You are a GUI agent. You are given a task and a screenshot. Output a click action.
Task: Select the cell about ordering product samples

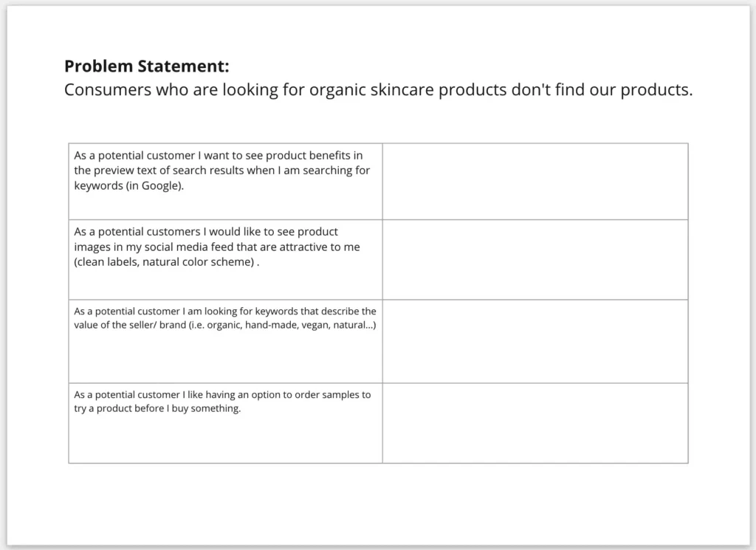225,423
